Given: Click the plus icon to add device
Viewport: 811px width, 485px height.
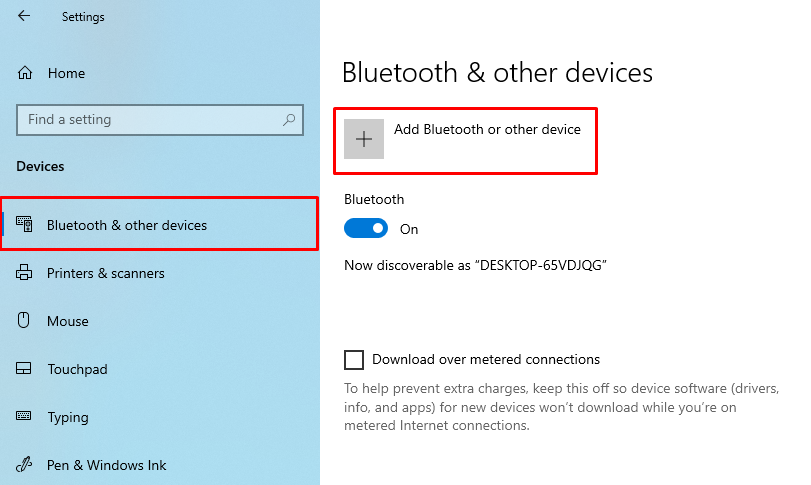Looking at the screenshot, I should [x=364, y=139].
